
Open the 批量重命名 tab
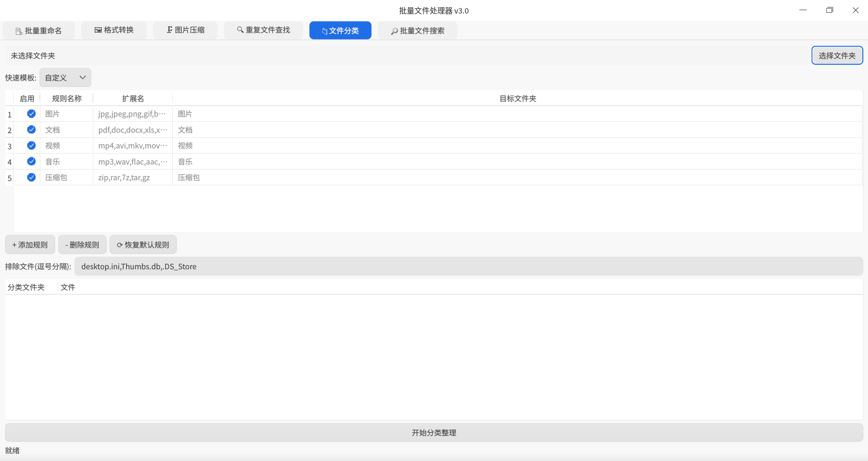click(x=39, y=31)
